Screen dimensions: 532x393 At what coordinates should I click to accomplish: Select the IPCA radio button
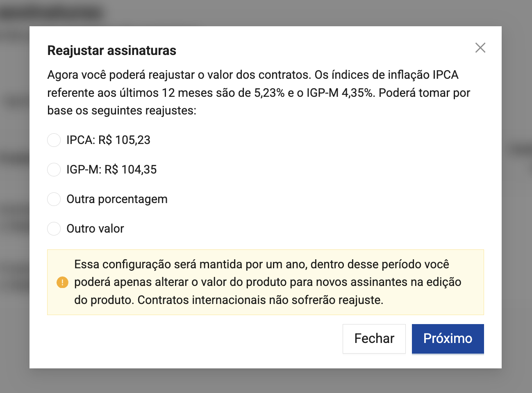tap(54, 140)
